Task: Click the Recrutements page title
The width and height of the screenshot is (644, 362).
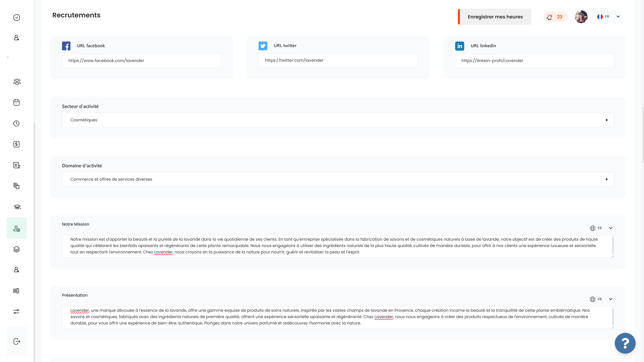Action: tap(76, 15)
